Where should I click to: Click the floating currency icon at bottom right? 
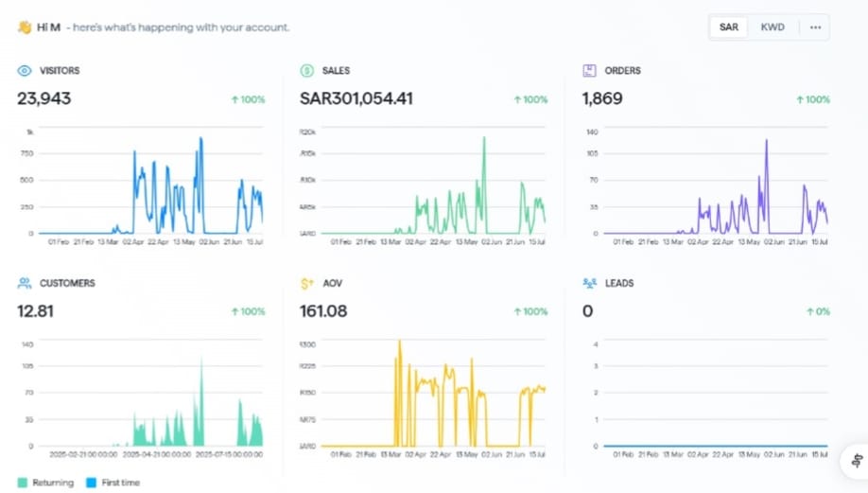click(x=856, y=462)
